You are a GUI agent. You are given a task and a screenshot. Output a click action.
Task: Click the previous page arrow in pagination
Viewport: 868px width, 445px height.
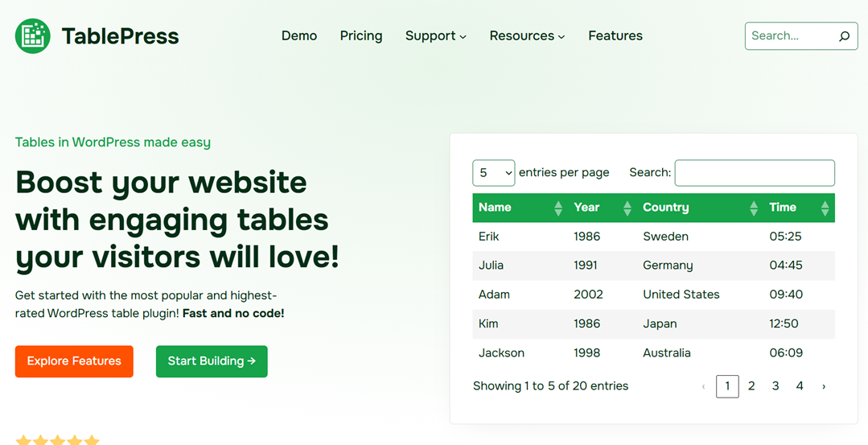pyautogui.click(x=703, y=386)
